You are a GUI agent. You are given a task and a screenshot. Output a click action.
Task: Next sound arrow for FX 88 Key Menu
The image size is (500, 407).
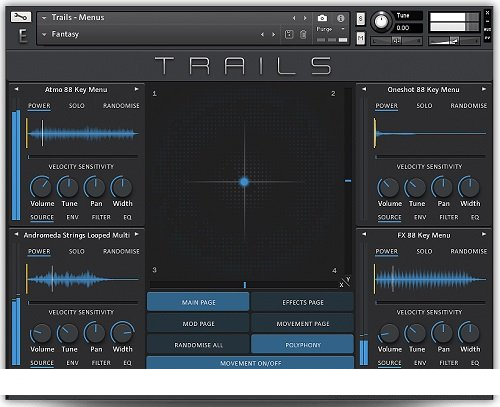[484, 235]
